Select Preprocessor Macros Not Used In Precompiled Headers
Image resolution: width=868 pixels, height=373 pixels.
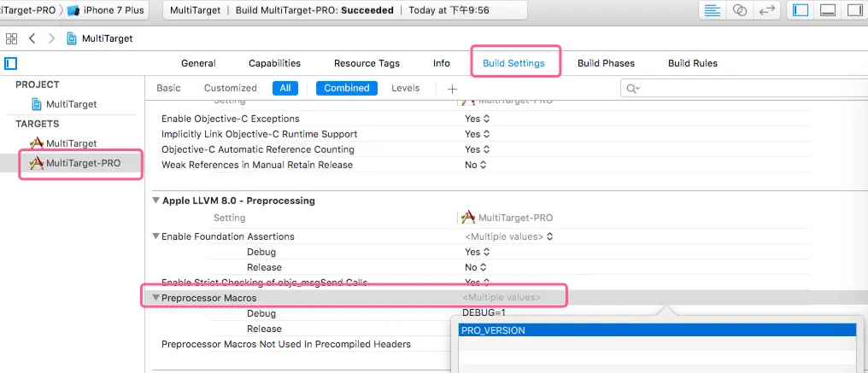coord(286,344)
